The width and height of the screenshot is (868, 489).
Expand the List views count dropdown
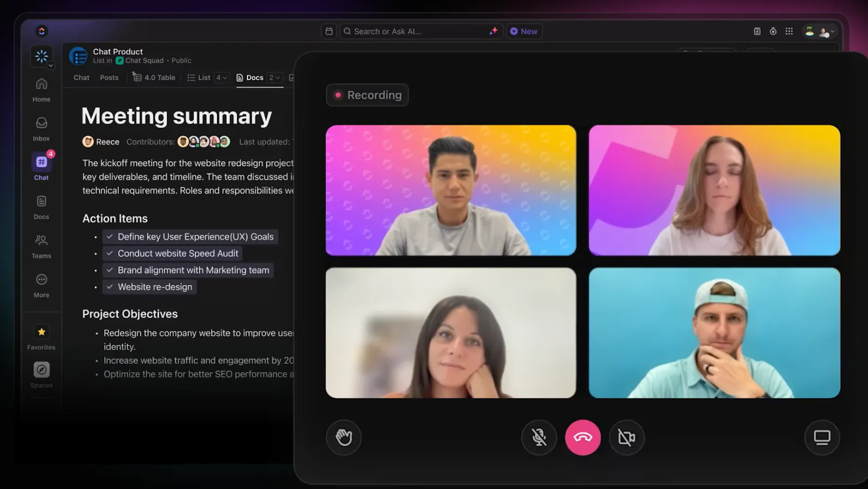221,78
